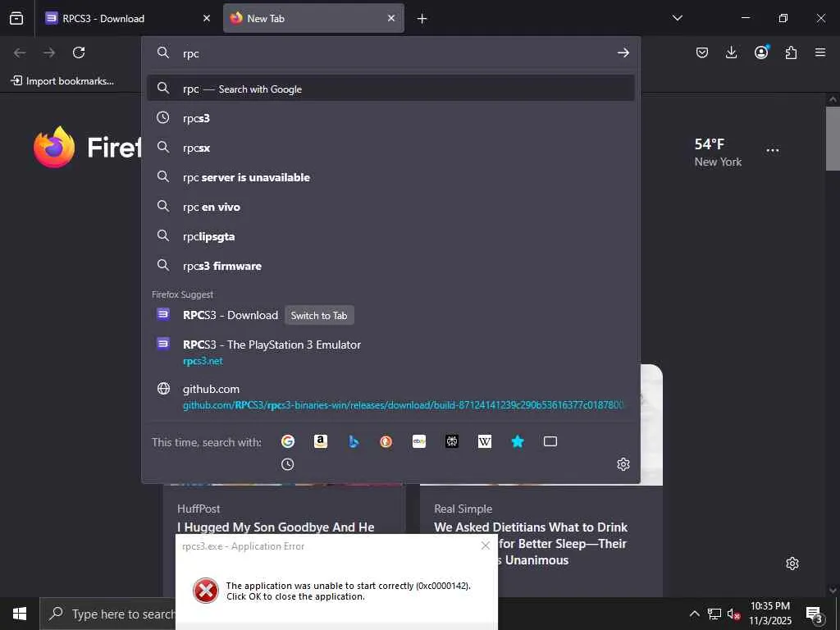Click the Windows taskbar search box
Viewport: 840px width, 630px height.
pos(107,614)
